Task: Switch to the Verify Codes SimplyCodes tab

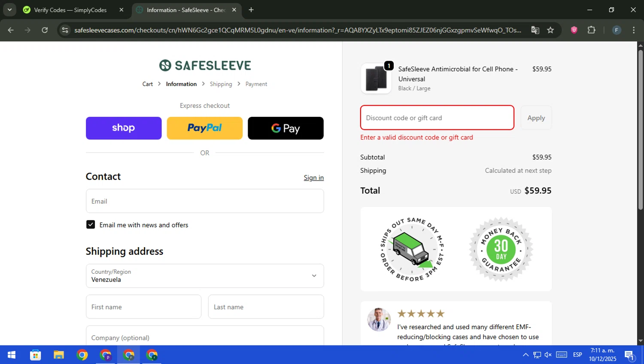Action: tap(70, 10)
